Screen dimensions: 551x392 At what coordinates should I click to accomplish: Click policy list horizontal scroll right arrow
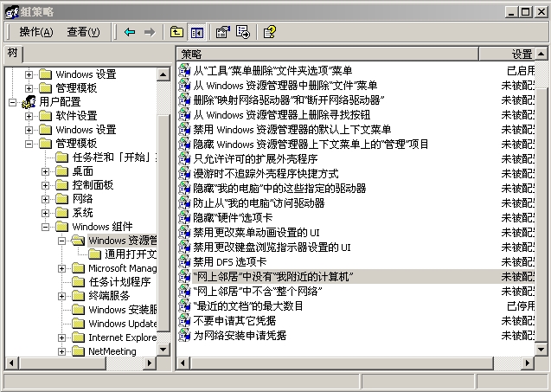[x=528, y=363]
